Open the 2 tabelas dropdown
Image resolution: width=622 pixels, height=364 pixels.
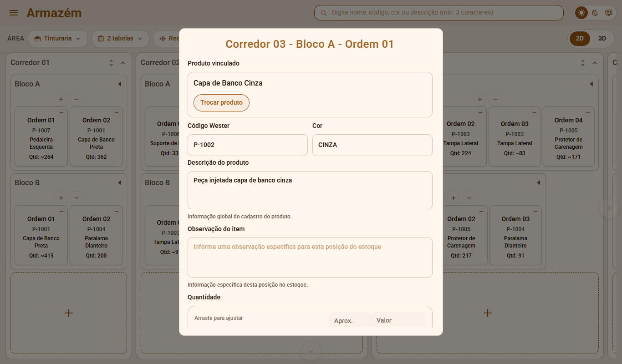pyautogui.click(x=120, y=39)
